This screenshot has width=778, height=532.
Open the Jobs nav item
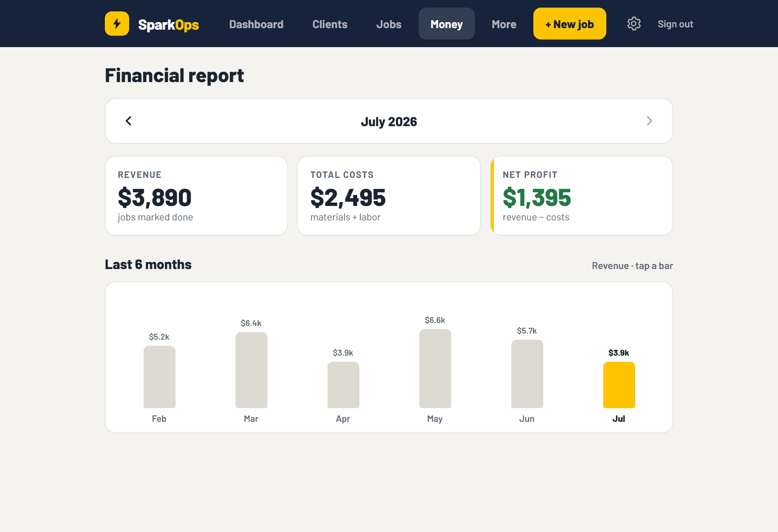389,24
